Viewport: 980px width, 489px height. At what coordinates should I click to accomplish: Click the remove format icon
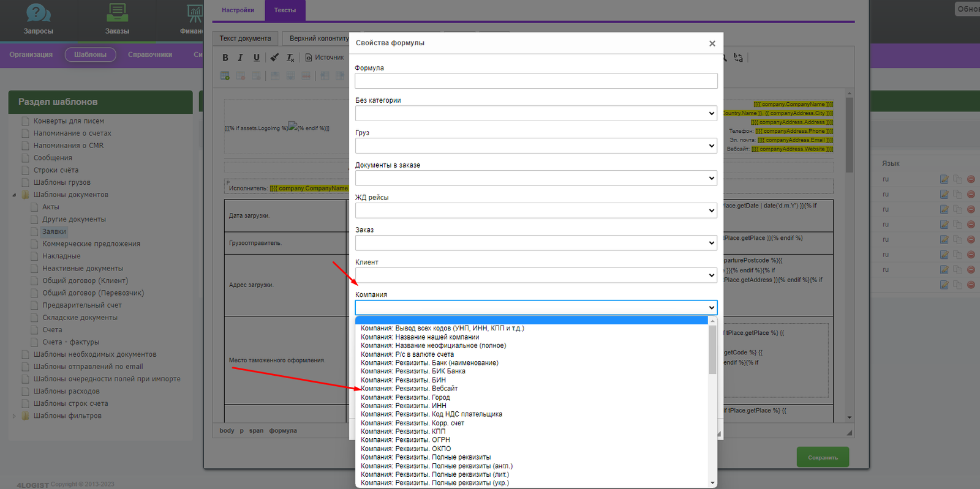[x=290, y=58]
